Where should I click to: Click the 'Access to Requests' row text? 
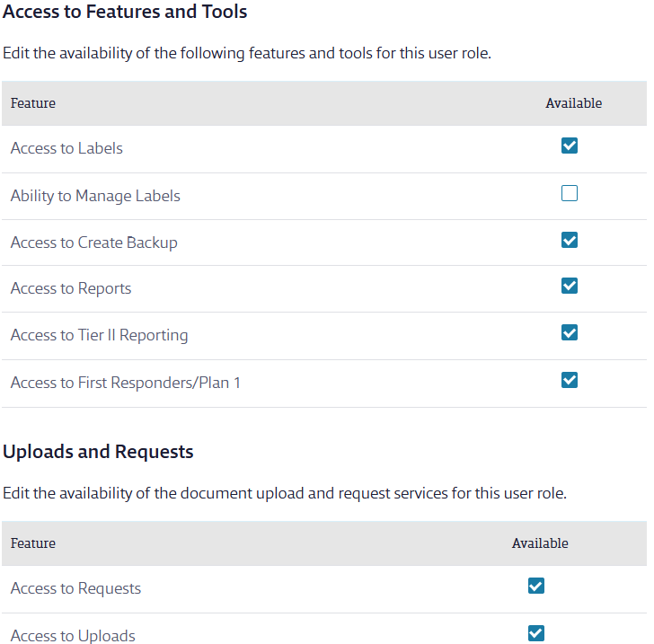point(75,588)
